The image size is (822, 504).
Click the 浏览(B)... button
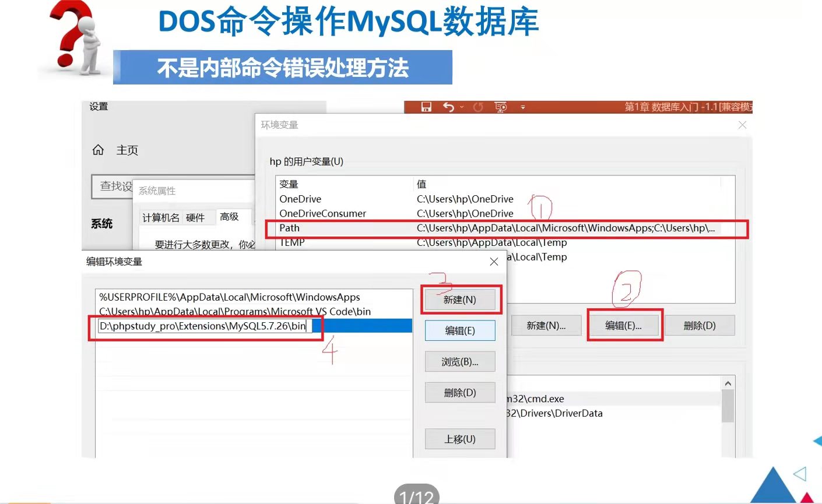[460, 362]
